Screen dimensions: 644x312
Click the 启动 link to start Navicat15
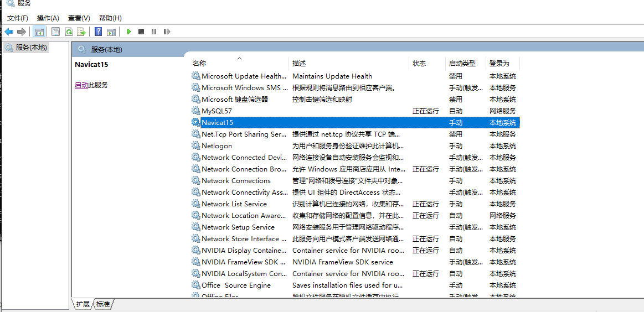tap(81, 85)
